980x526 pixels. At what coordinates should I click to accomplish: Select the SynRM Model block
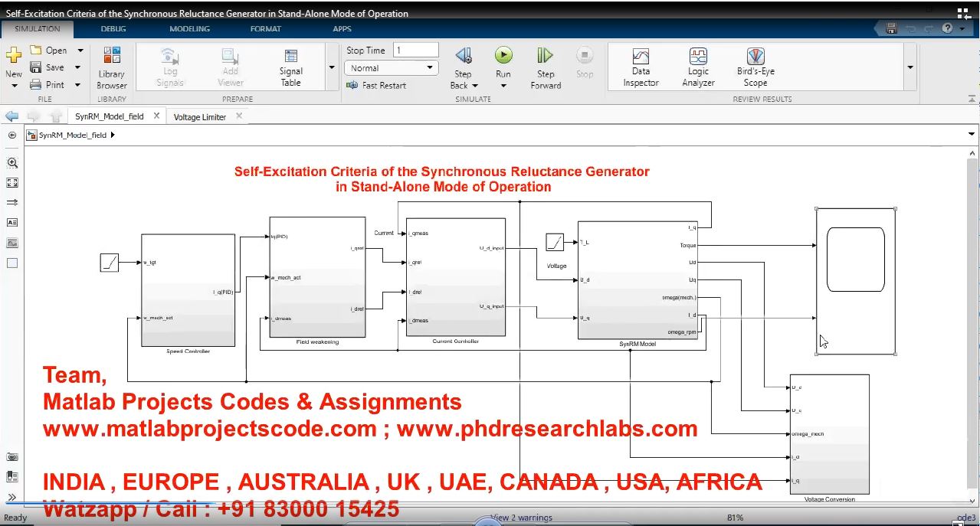[x=637, y=279]
